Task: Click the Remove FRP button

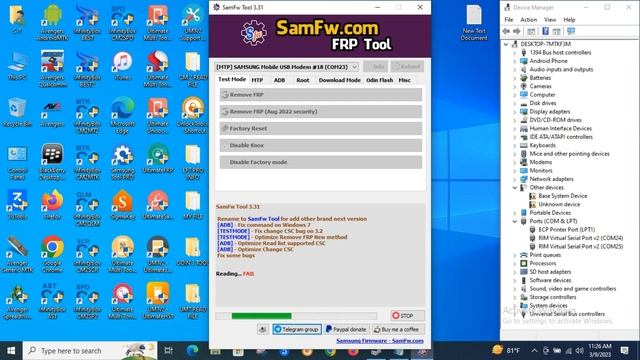Action: [x=321, y=95]
